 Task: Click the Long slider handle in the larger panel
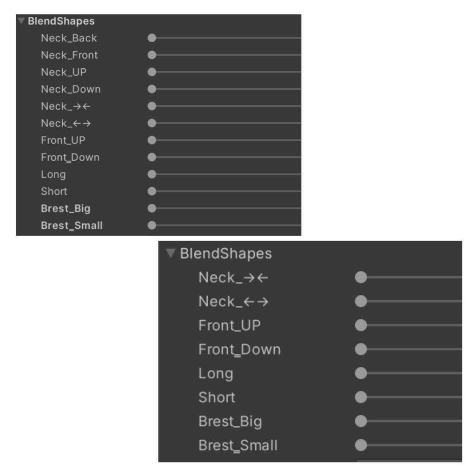coord(361,373)
